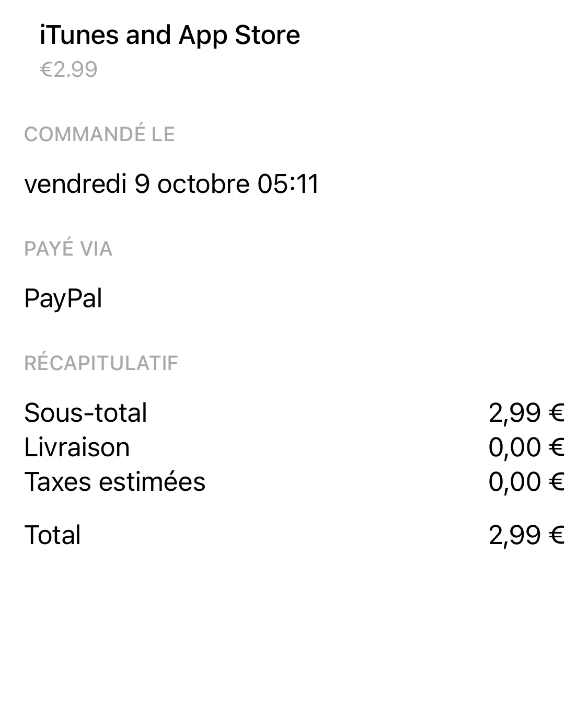
Task: Select the PAYÉ VIA section header
Action: (68, 249)
